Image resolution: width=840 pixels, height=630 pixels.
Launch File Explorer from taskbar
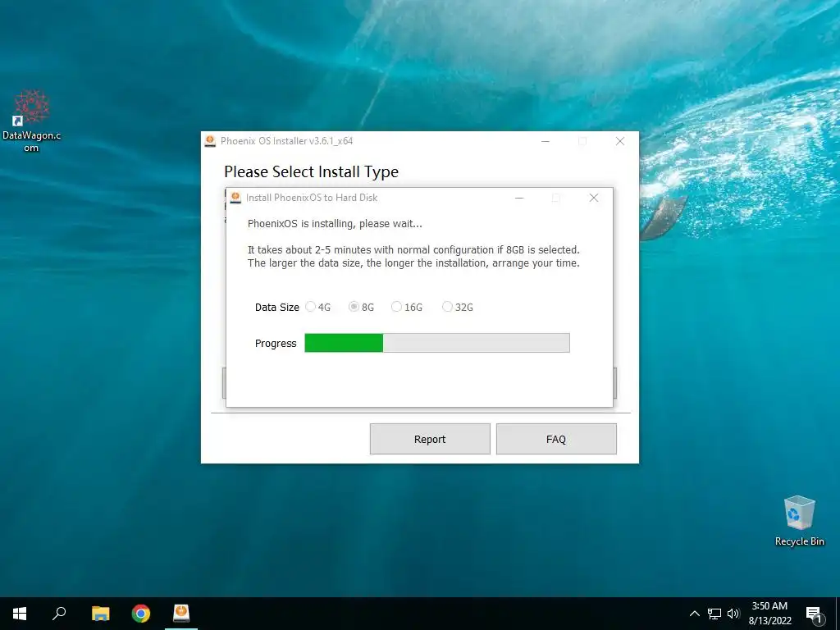(100, 614)
